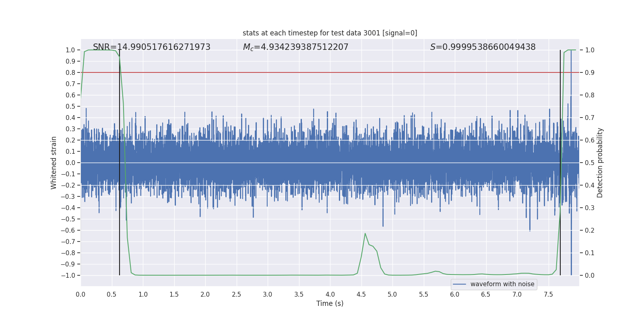
Task: Click the −0.2 tick on the Whitened strain axis
Action: 68,185
